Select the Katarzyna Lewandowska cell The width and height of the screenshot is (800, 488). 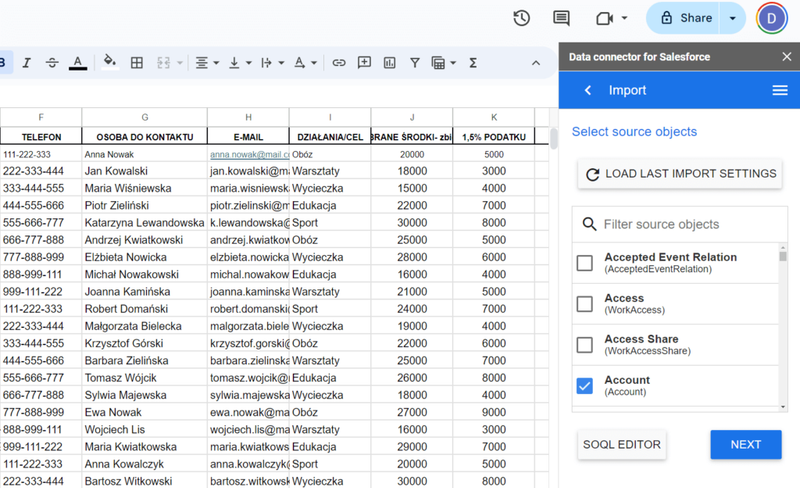point(144,223)
